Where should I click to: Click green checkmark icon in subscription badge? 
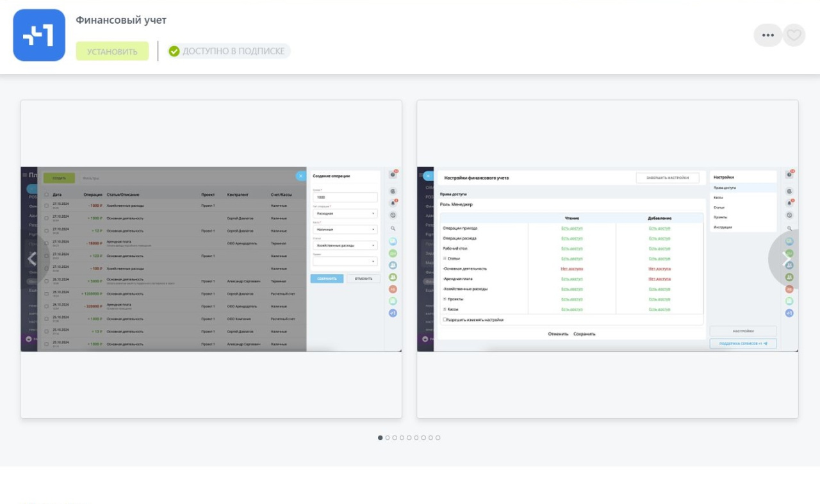pos(174,51)
